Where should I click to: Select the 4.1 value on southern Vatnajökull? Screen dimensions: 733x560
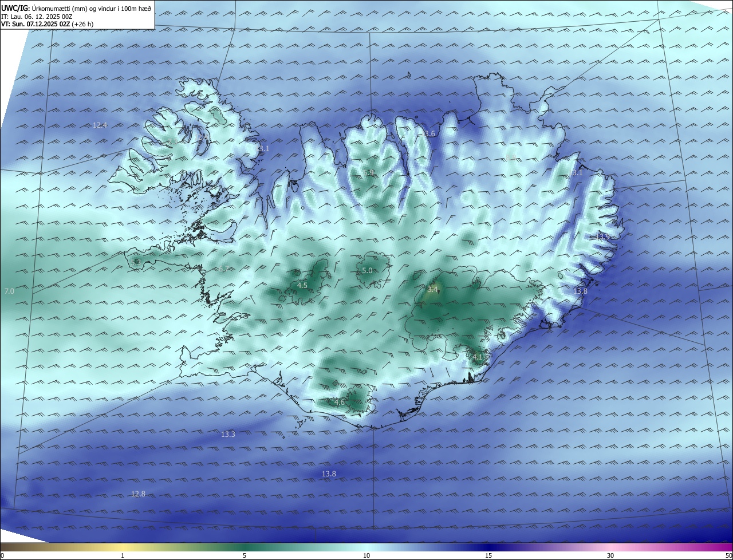[x=478, y=357]
